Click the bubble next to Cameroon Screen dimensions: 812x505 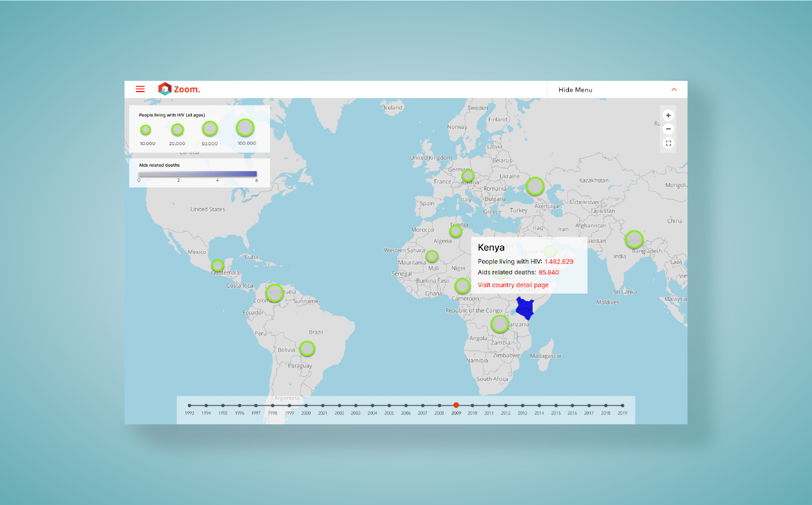(x=462, y=286)
